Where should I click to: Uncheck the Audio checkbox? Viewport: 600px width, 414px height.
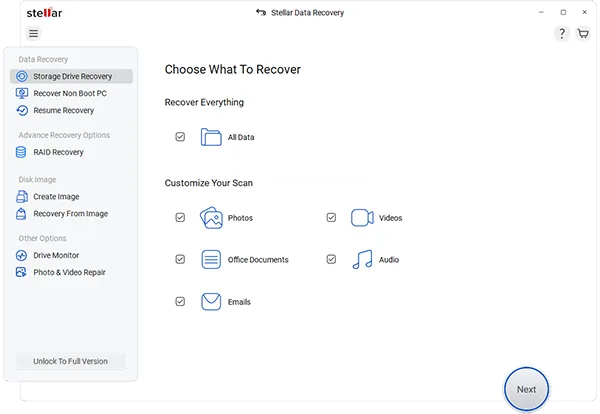[x=331, y=259]
